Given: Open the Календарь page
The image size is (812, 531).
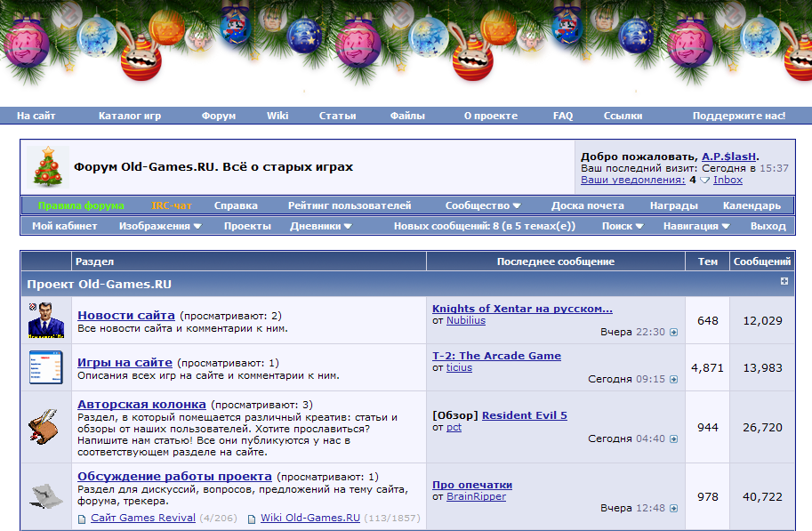Looking at the screenshot, I should click(752, 205).
